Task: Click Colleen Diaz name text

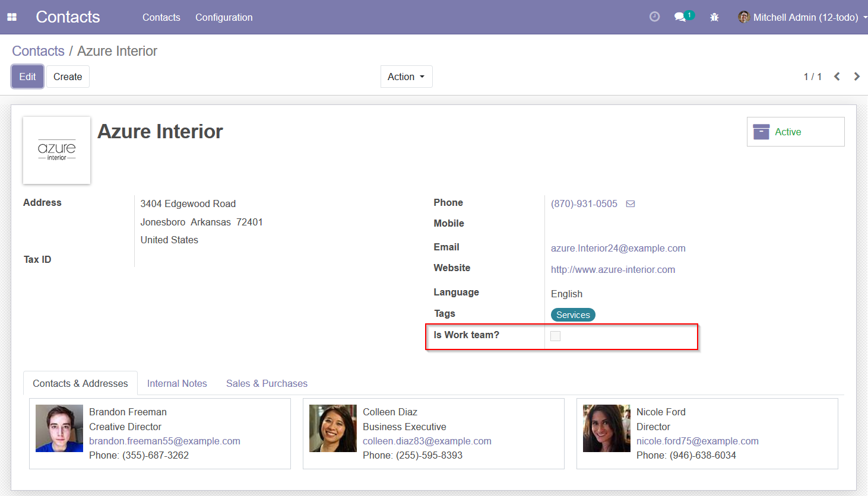Action: [x=390, y=412]
